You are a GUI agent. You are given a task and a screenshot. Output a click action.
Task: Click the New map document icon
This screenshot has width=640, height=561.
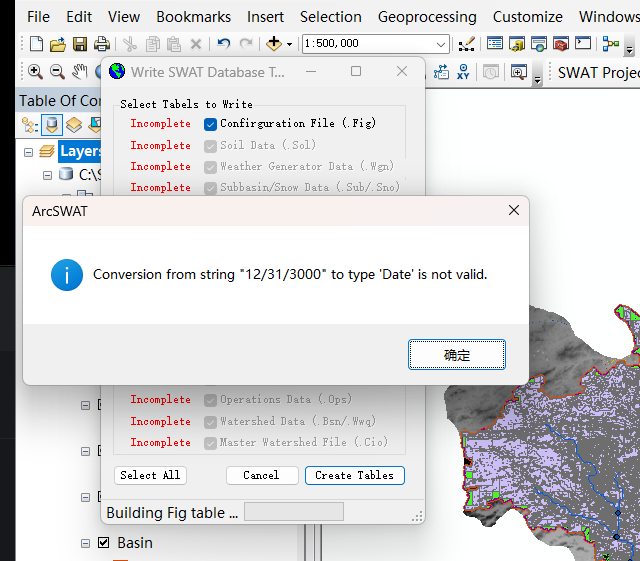pos(36,44)
